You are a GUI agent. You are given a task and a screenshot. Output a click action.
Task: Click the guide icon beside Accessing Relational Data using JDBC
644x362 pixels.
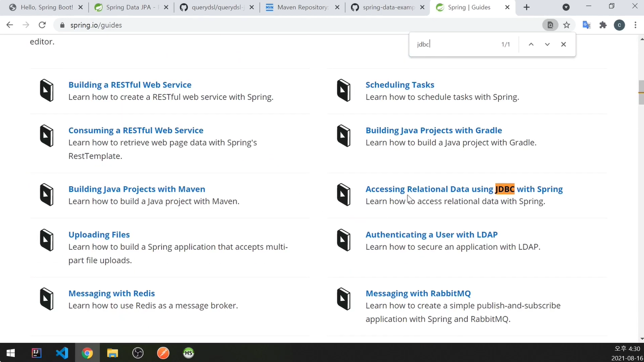pyautogui.click(x=344, y=195)
